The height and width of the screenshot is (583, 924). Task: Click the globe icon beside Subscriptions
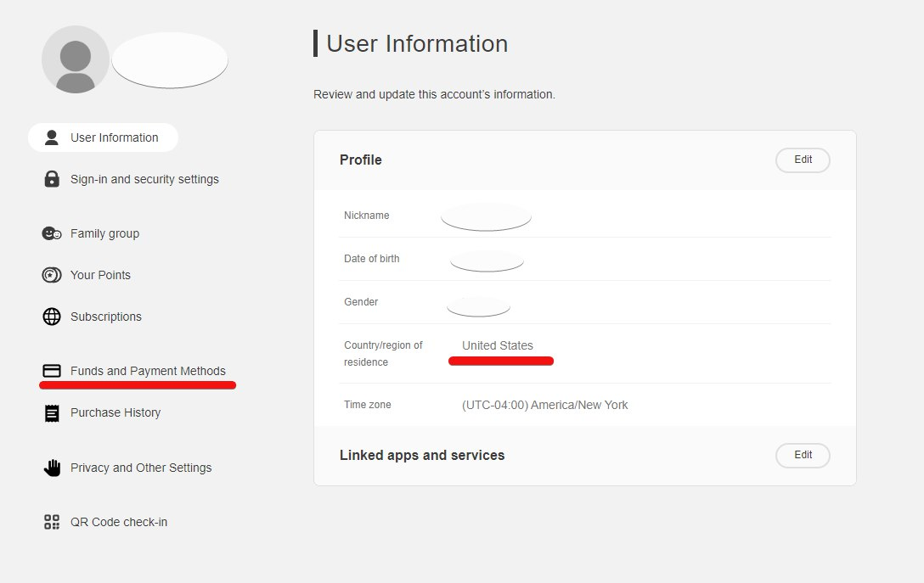click(52, 317)
